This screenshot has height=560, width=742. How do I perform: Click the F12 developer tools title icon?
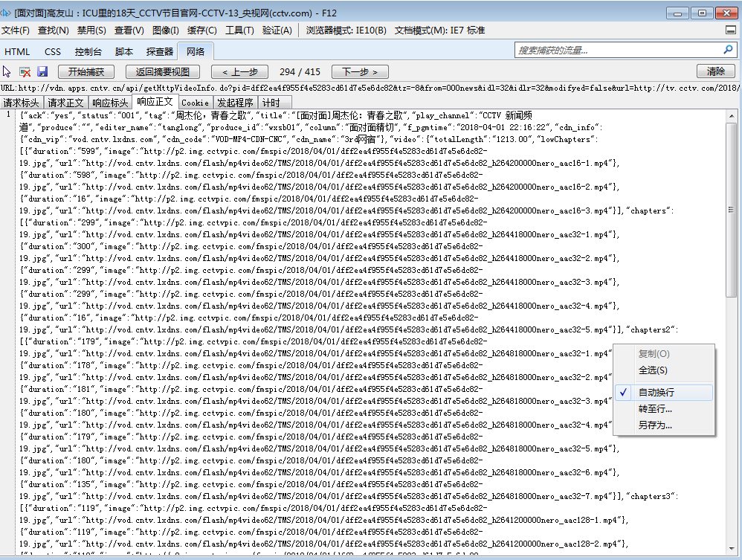pyautogui.click(x=6, y=13)
